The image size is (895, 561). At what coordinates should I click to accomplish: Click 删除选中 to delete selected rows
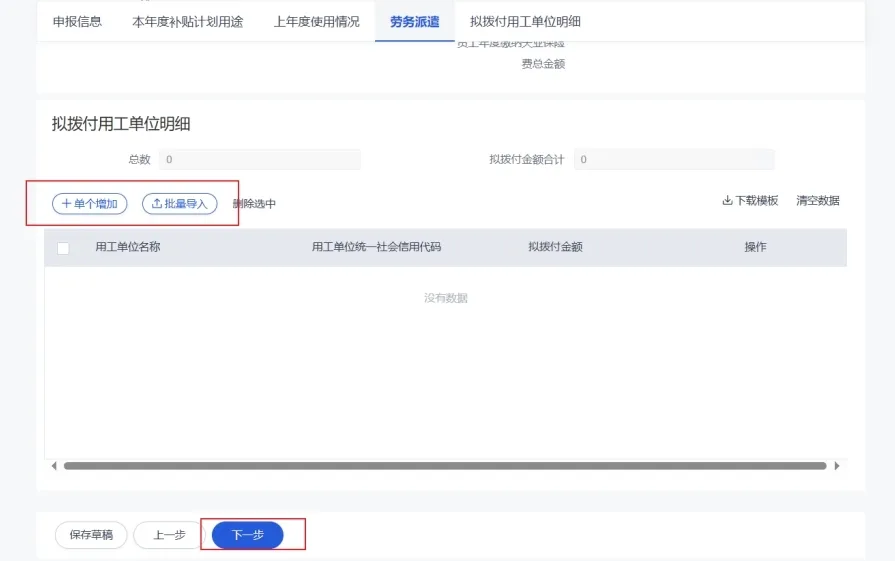click(x=254, y=204)
